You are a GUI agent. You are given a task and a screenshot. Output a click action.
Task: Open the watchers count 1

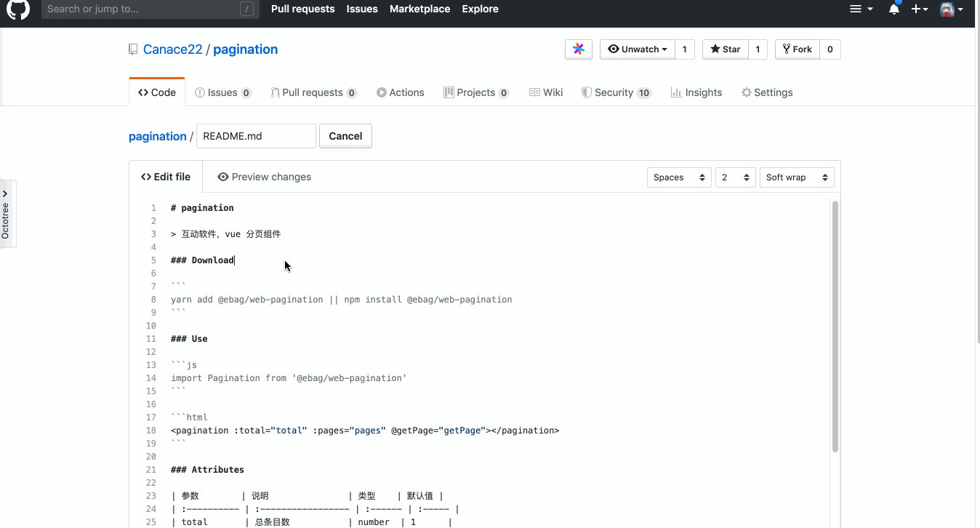click(x=685, y=49)
